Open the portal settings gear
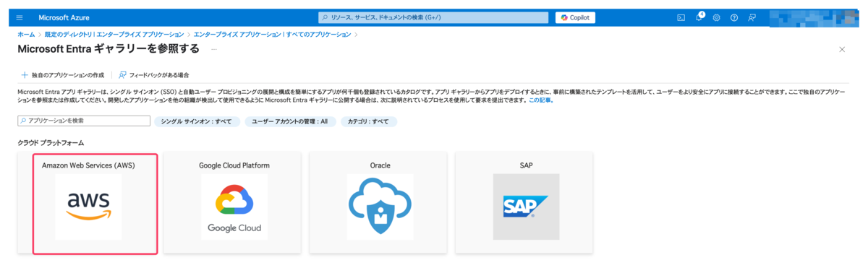This screenshot has height=273, width=868. coord(717,17)
